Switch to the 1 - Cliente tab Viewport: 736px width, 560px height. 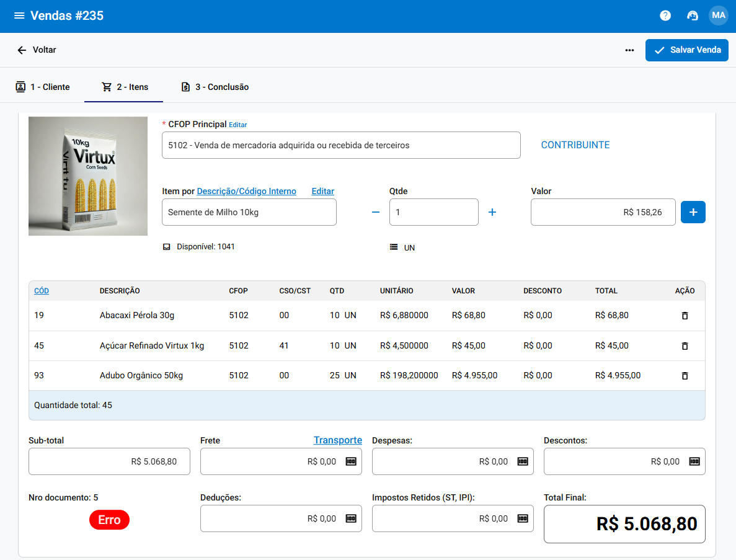tap(43, 87)
